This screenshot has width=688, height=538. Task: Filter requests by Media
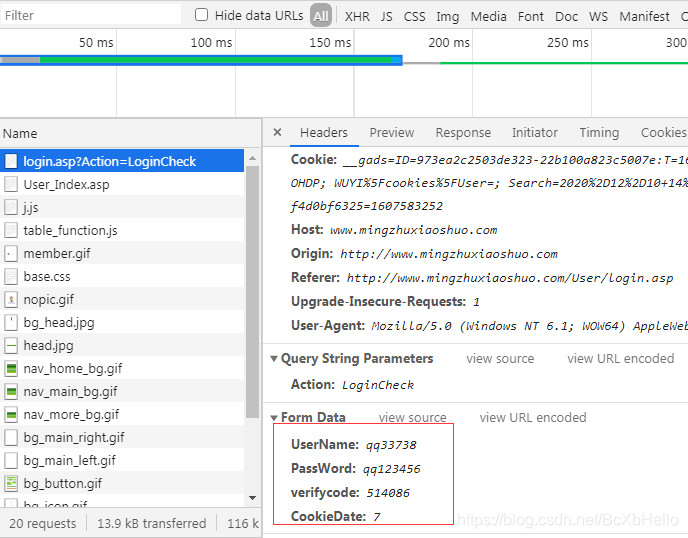point(488,17)
